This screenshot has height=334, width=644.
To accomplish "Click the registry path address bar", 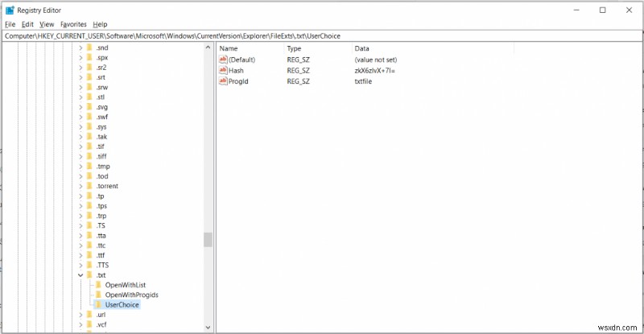I will click(322, 35).
